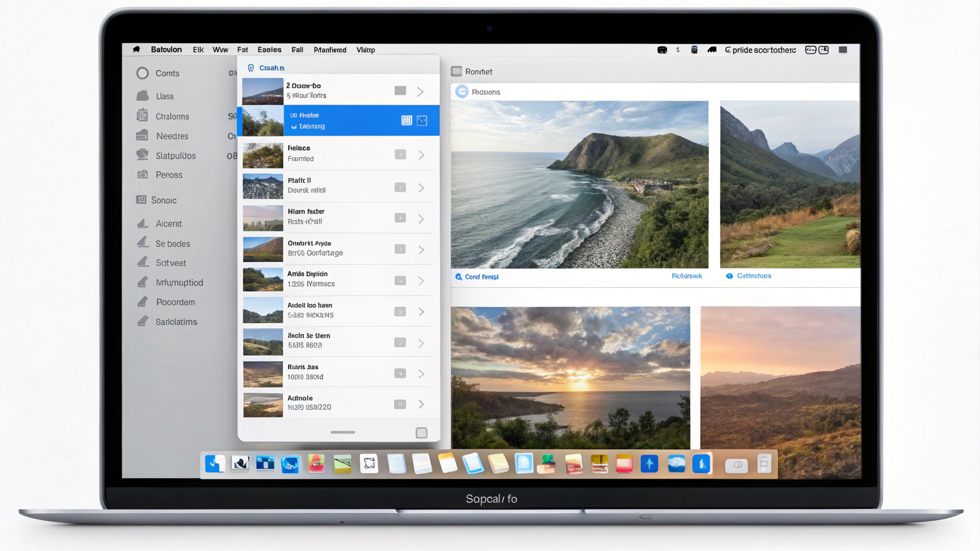Toggle the badge on Adnole row
This screenshot has height=551, width=980.
click(400, 404)
